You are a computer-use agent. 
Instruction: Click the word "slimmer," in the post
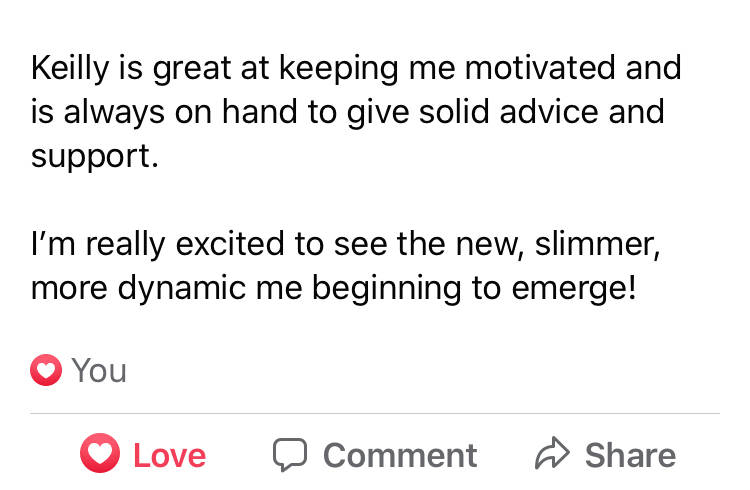tap(608, 243)
